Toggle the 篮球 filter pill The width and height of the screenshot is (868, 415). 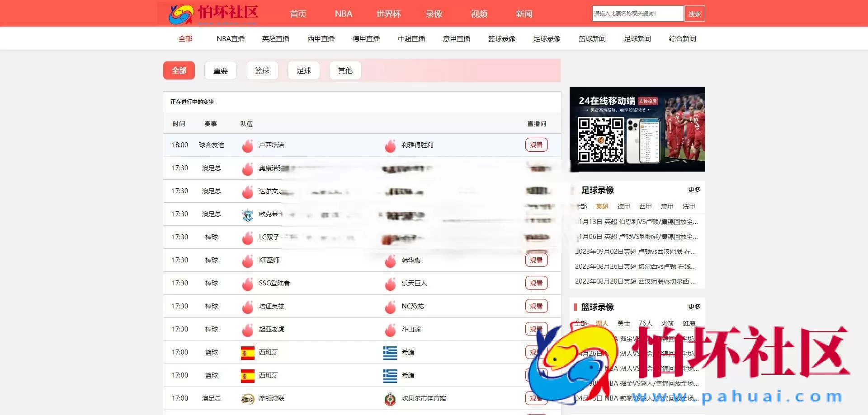coord(262,70)
